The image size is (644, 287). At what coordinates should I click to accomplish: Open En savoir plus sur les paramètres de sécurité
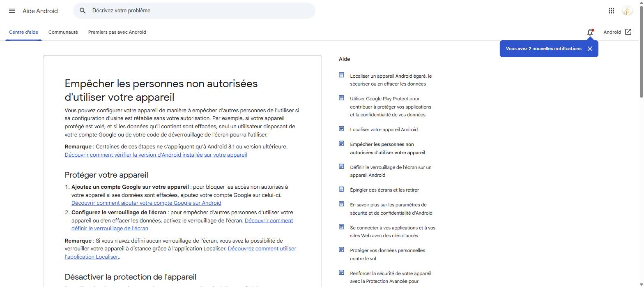pyautogui.click(x=391, y=209)
